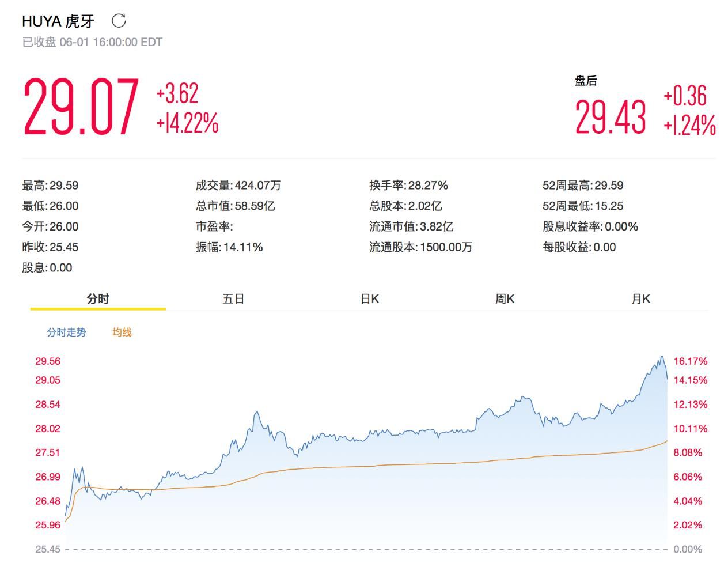This screenshot has width=728, height=563.
Task: Click the current price 29.07
Action: click(81, 108)
